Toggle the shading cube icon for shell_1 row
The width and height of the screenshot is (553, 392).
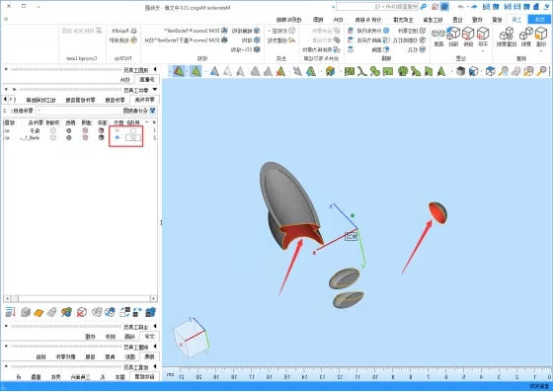[x=101, y=138]
